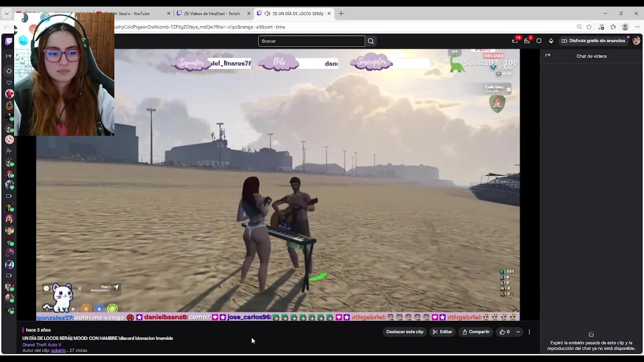Screen dimensions: 644x362
Task: Click the Compartir share button
Action: [476, 332]
